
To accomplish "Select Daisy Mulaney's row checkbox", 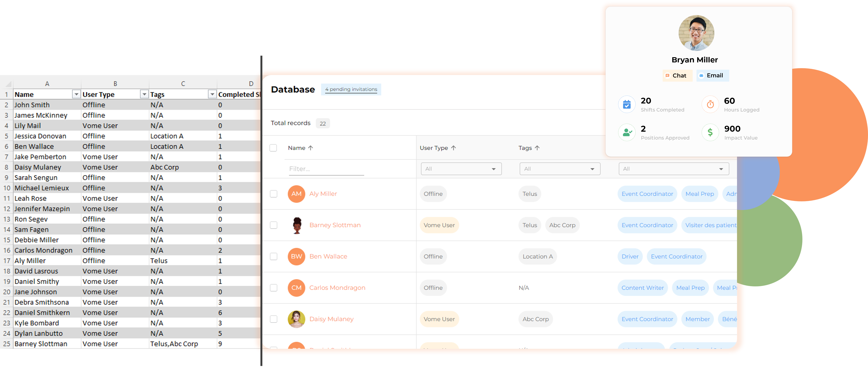I will [x=274, y=319].
